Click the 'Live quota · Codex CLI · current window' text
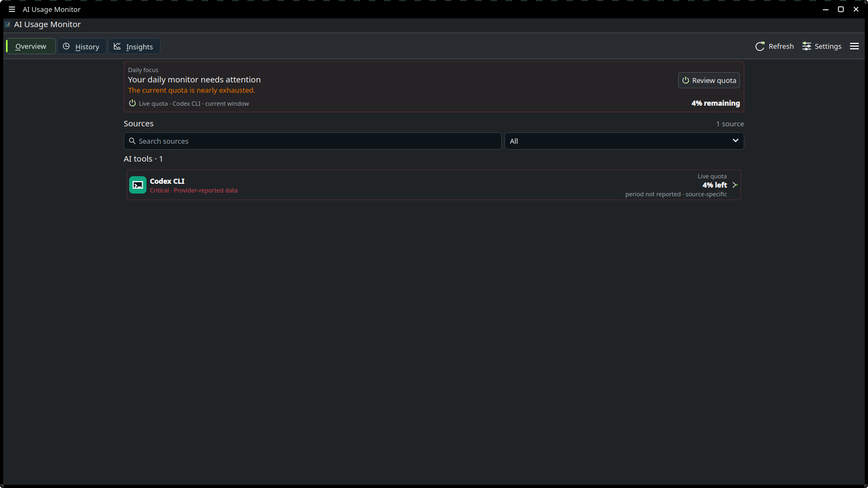868x488 pixels. pos(194,104)
